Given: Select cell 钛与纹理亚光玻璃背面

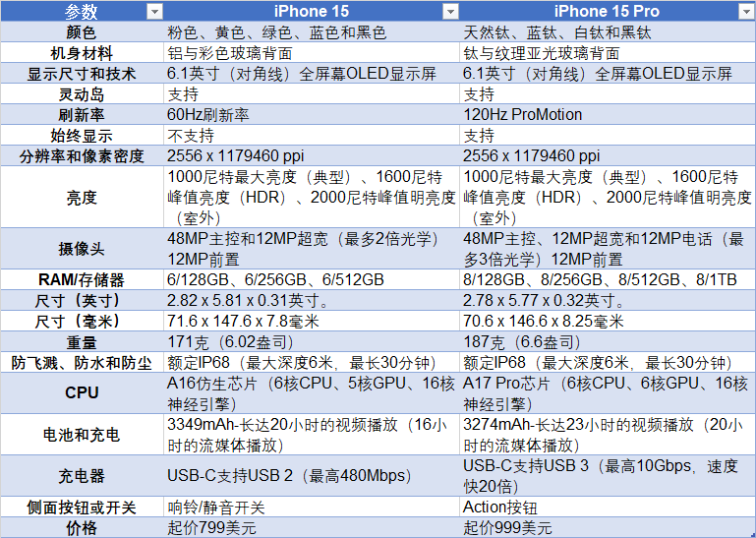Looking at the screenshot, I should click(608, 52).
